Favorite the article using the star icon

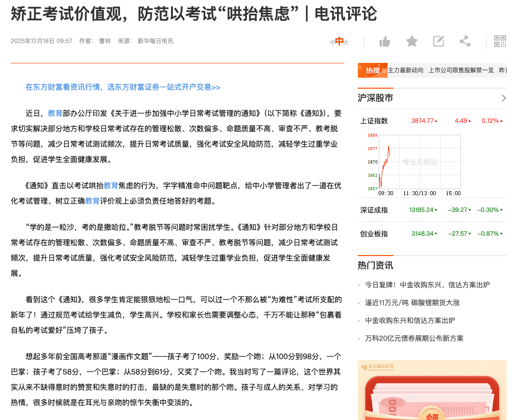411,42
